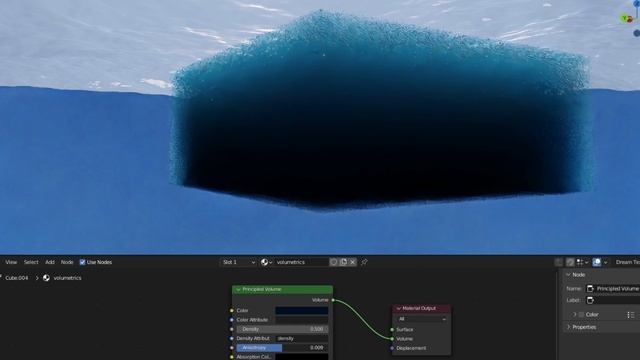Open the Principled Volume Color swatch
640x360 pixels.
[302, 311]
